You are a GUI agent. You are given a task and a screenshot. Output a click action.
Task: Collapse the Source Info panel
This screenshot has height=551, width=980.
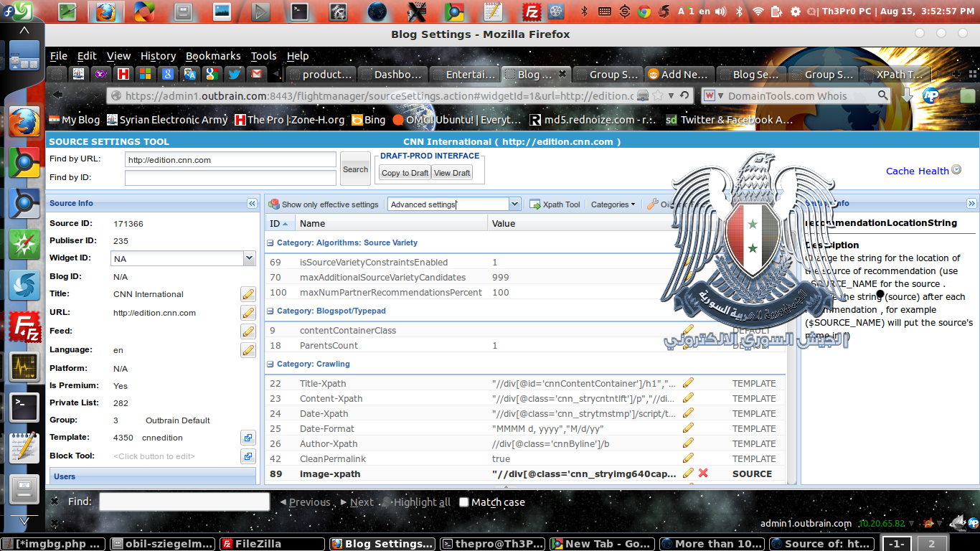pos(252,204)
